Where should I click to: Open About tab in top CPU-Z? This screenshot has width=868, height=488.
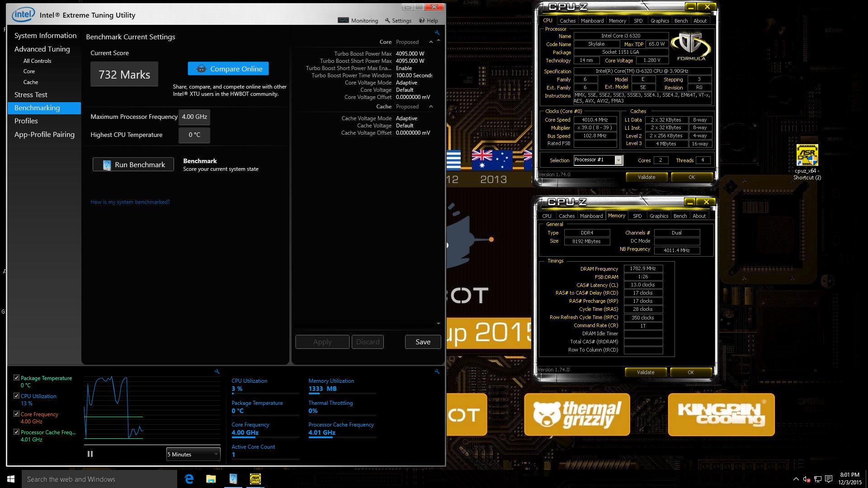(x=700, y=21)
